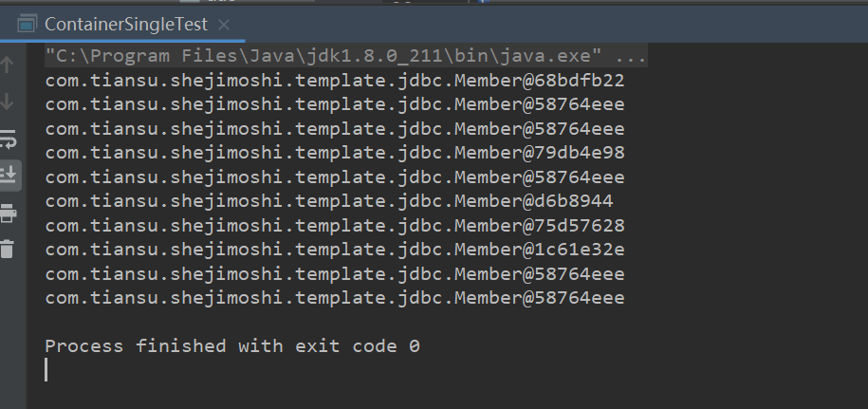Click the Member@75d57628 output line
The height and width of the screenshot is (409, 868).
coord(334,226)
